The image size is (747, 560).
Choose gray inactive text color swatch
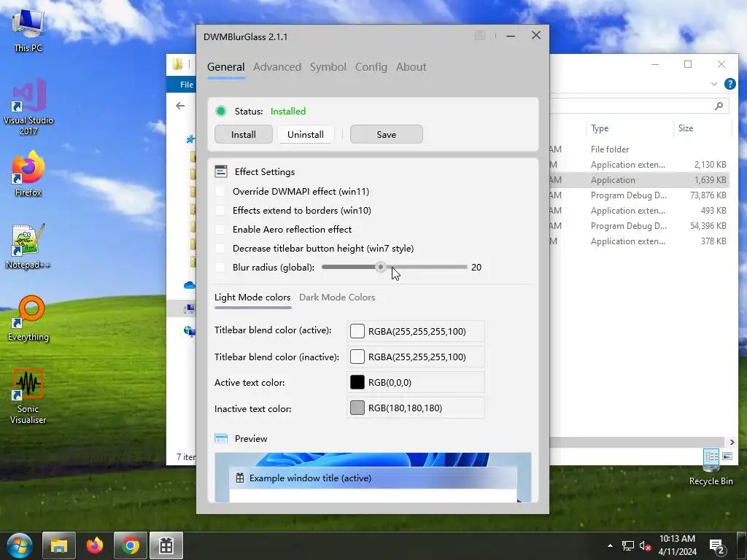click(x=357, y=408)
